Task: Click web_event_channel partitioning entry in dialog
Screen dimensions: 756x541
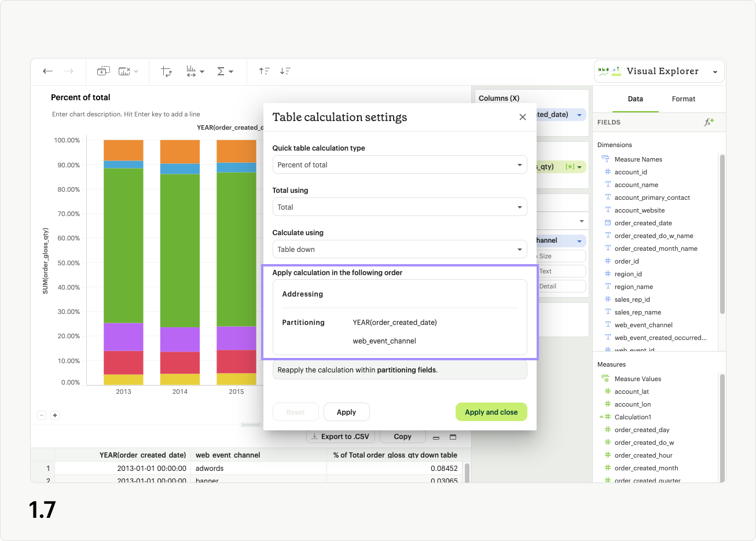Action: (384, 341)
